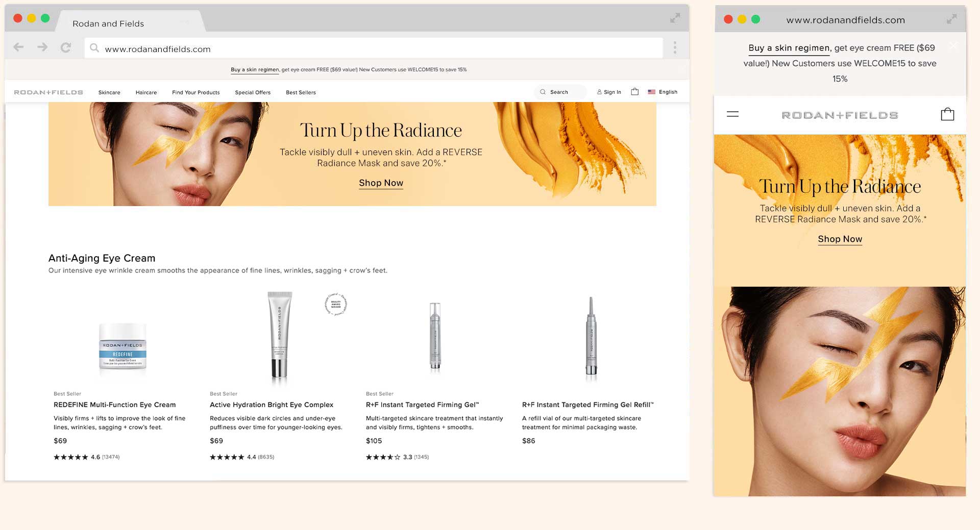Open the shopping bag in desktop navbar
The image size is (980, 530).
634,92
